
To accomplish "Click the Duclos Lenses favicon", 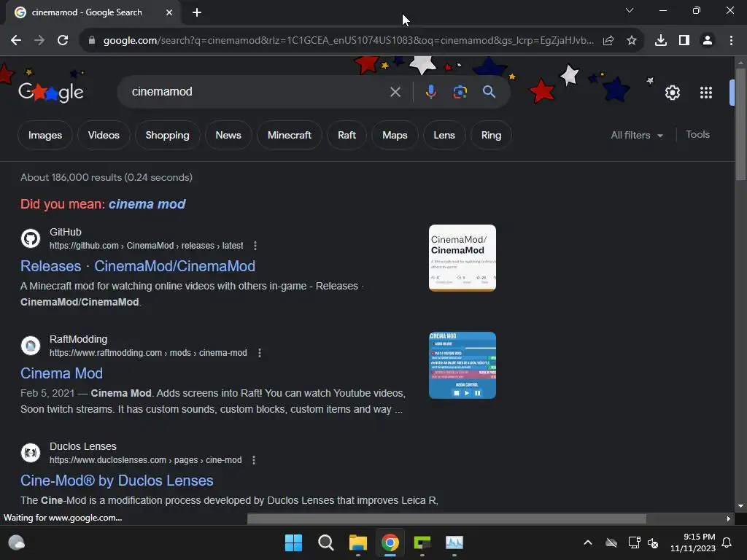I will tap(31, 452).
